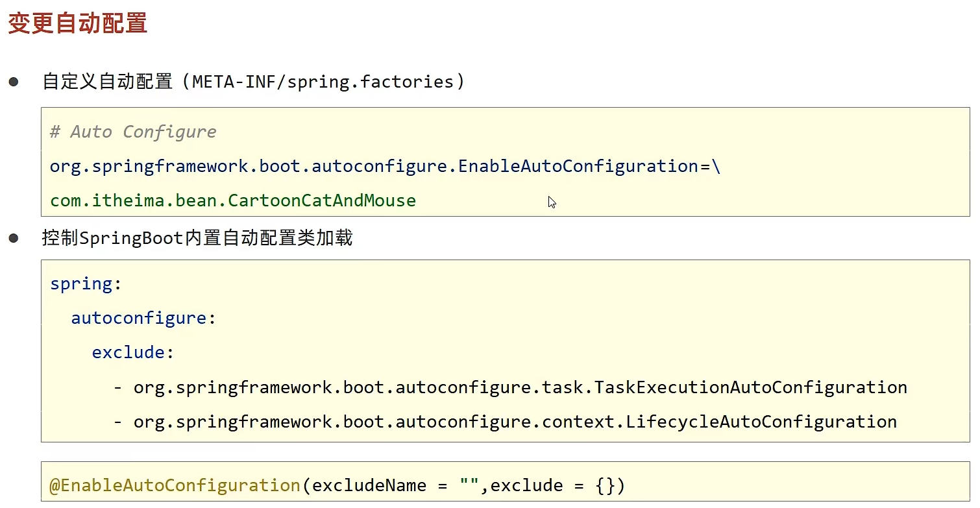
Task: Click the exclude: YAML key
Action: click(x=133, y=352)
